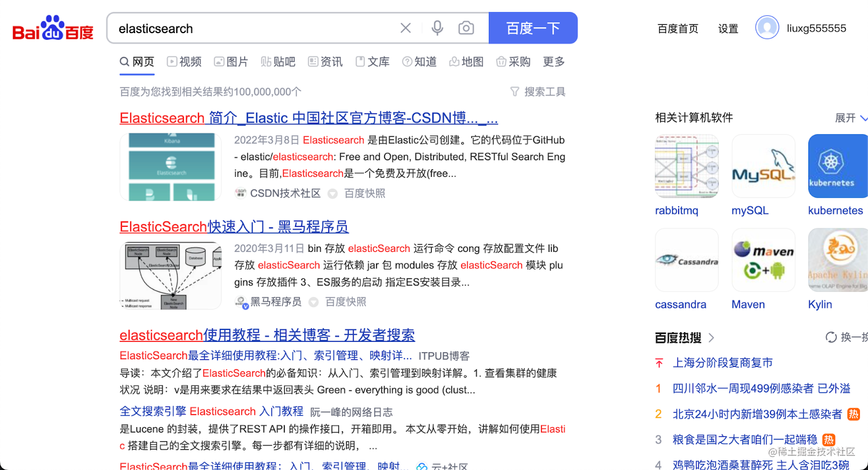The width and height of the screenshot is (868, 470).
Task: Click the 黑马程序员 source avatar icon
Action: click(241, 302)
